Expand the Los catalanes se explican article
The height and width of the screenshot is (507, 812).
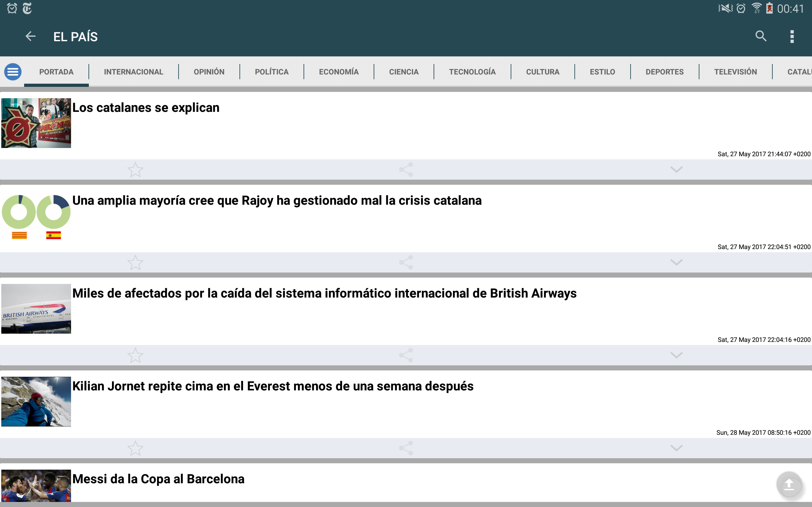(676, 170)
